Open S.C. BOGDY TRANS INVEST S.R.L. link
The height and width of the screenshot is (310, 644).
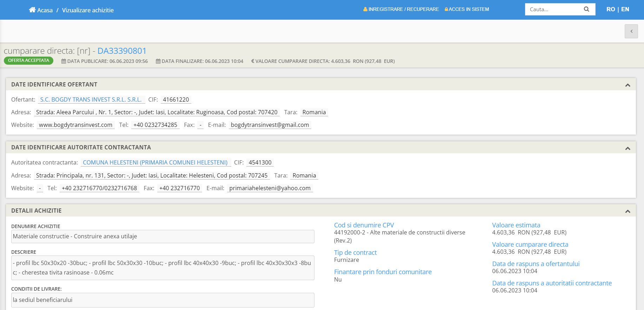91,99
